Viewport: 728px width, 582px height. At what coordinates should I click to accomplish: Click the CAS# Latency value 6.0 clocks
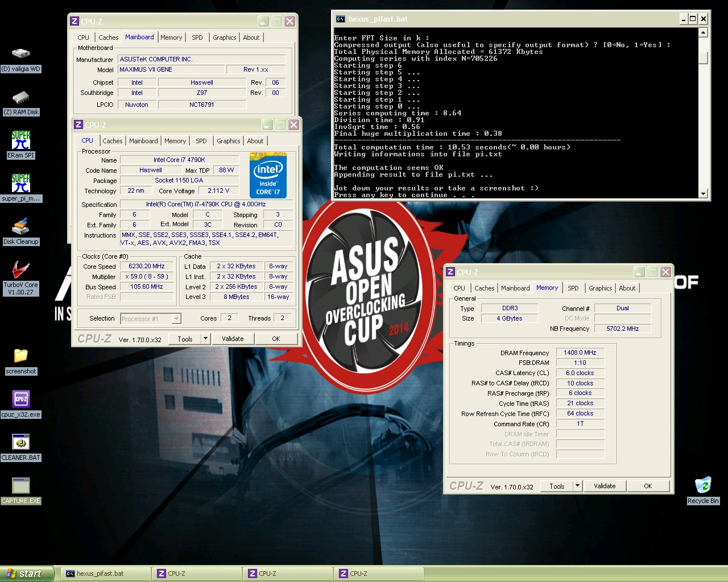(x=580, y=373)
